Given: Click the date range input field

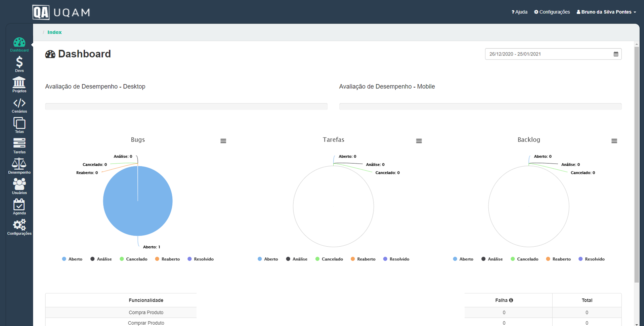Looking at the screenshot, I should coord(549,54).
